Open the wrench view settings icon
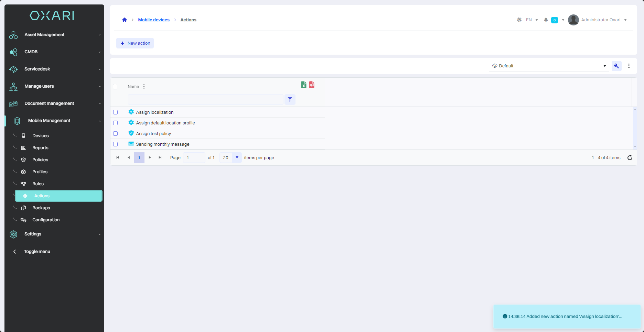Viewport: 644px width, 332px height. point(616,66)
